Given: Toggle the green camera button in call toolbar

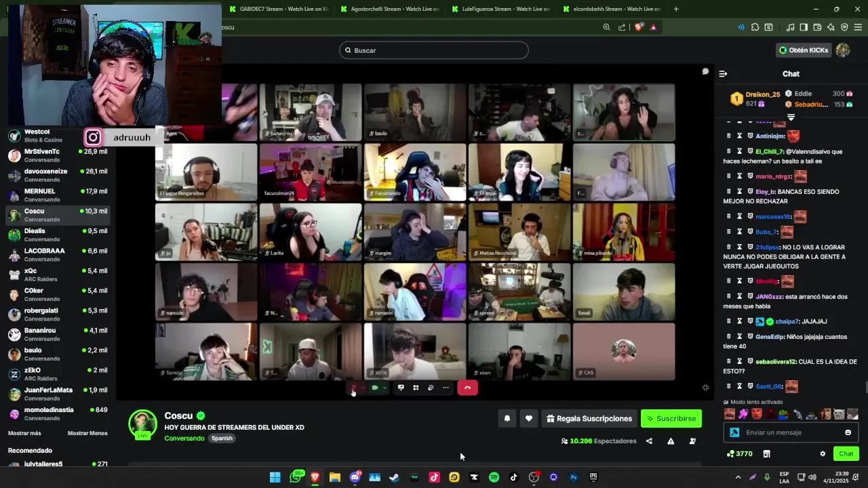Looking at the screenshot, I should coord(375,388).
